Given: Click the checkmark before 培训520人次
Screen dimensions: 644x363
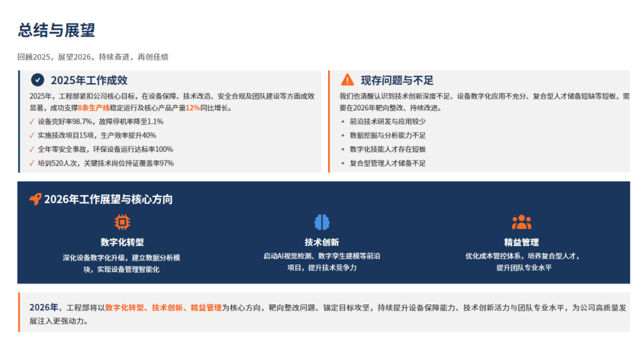Looking at the screenshot, I should coord(32,163).
